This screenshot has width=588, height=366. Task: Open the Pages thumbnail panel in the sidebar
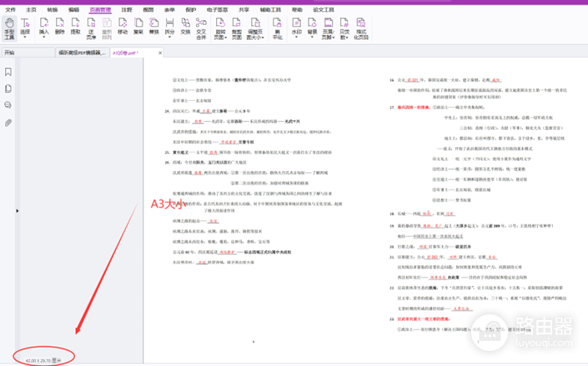coord(8,88)
